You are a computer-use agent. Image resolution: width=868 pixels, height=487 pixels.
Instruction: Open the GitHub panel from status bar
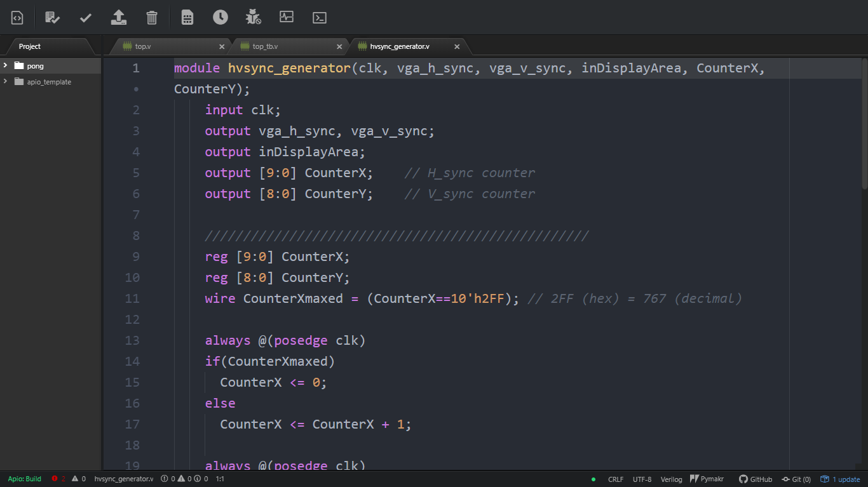(756, 479)
